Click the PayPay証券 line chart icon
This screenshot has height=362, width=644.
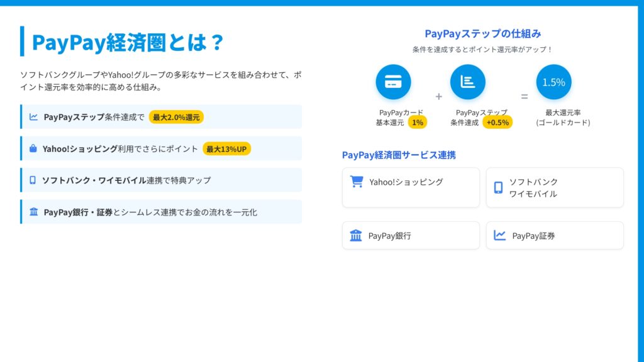(x=500, y=236)
